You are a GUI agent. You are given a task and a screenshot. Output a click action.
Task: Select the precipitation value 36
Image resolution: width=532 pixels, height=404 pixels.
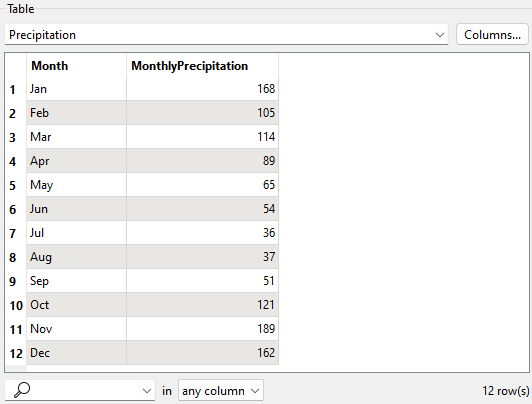pos(203,233)
